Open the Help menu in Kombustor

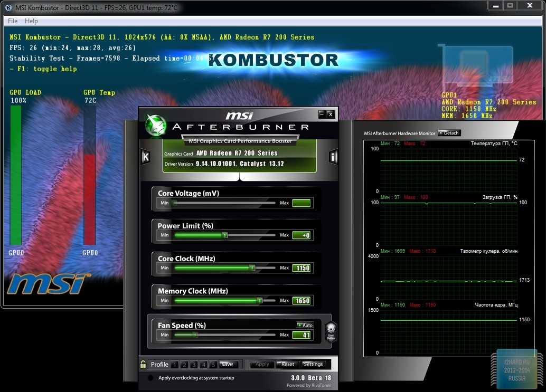coord(31,21)
